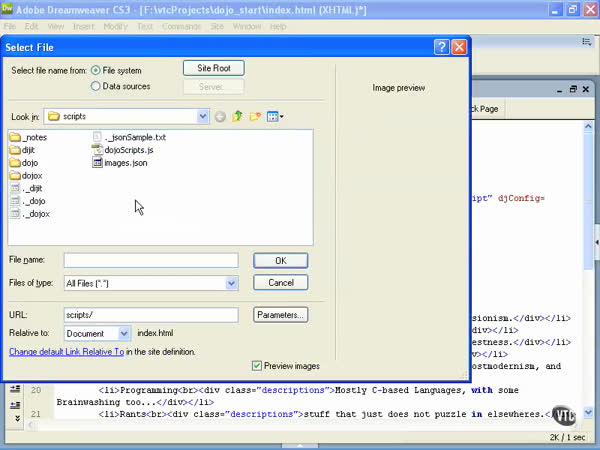This screenshot has height=450, width=600.
Task: Click inside the File name field
Action: click(x=150, y=260)
